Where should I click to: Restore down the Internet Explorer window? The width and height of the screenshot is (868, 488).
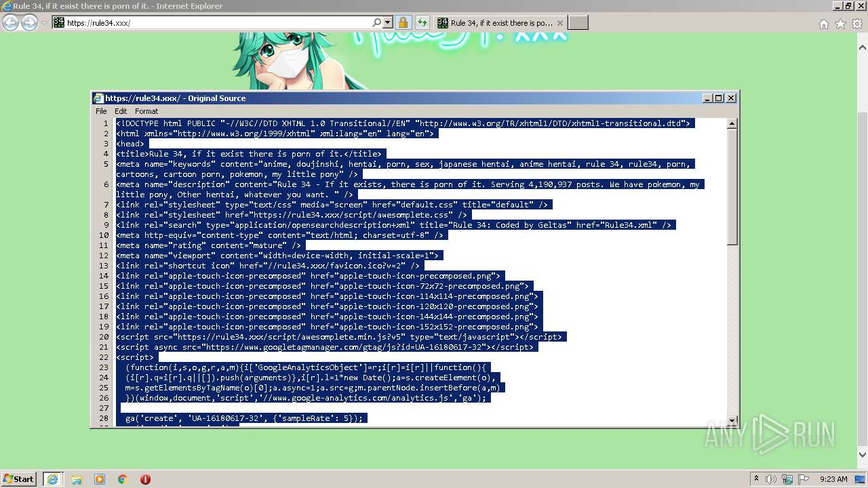(849, 6)
